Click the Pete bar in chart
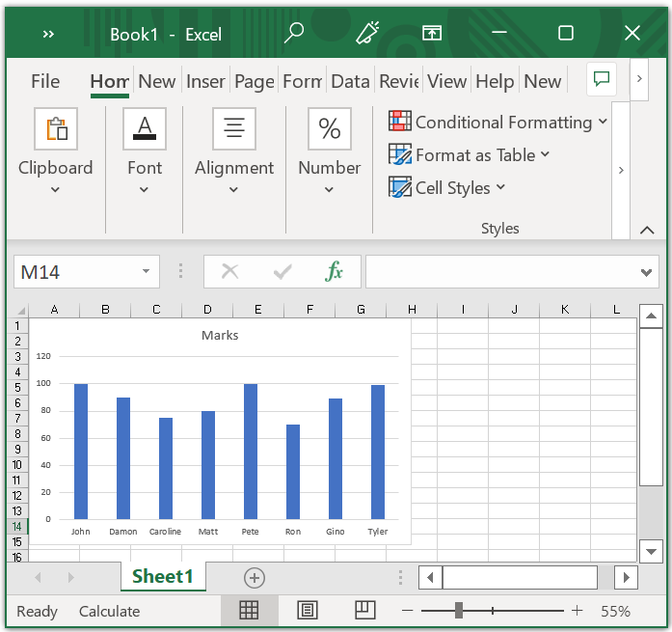 point(251,452)
